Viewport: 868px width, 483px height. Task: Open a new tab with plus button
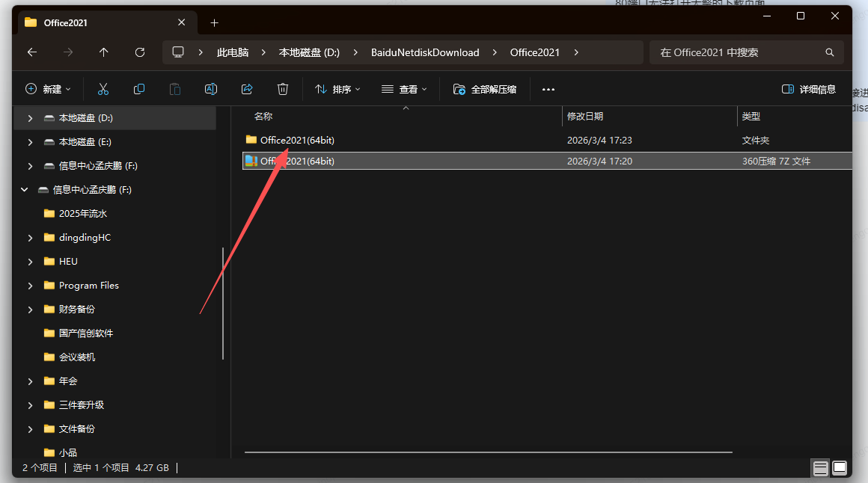click(x=214, y=22)
